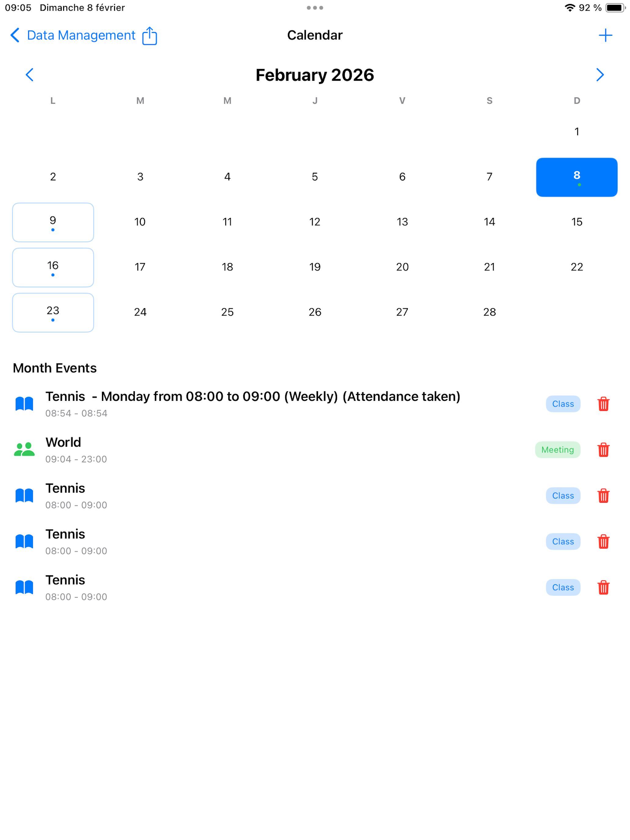
Task: Tap the 09:04 - 23:00 time text
Action: tap(76, 459)
